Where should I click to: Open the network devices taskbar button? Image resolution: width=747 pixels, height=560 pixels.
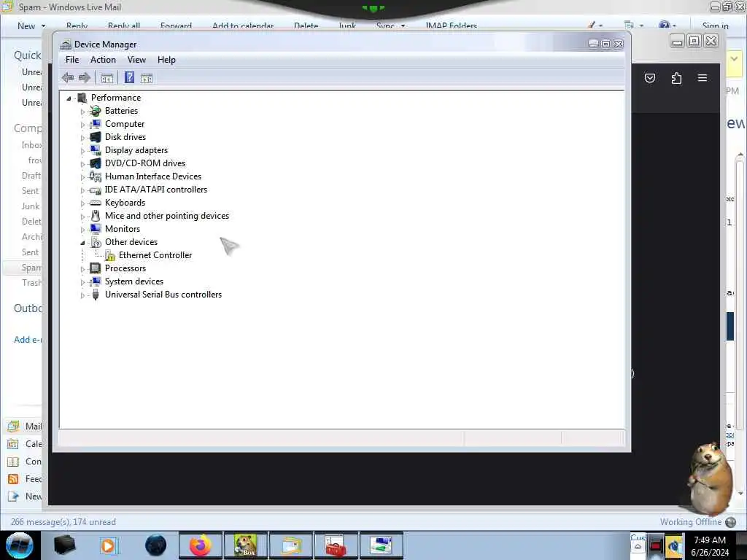(x=381, y=545)
